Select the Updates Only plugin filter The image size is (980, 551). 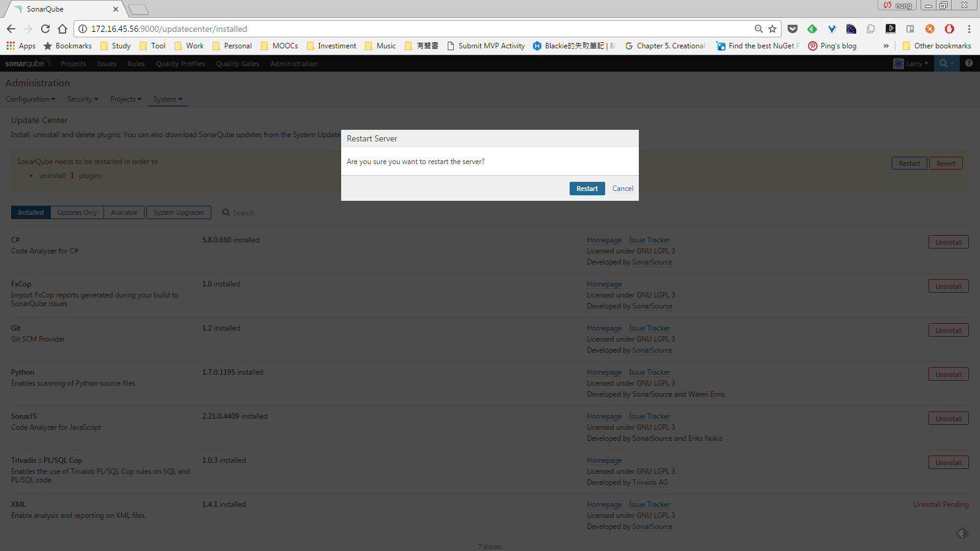click(77, 212)
